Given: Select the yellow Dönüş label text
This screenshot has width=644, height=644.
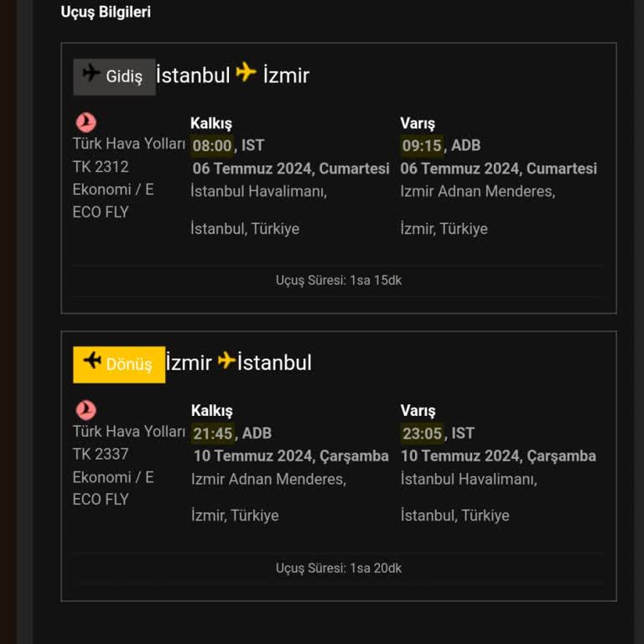Looking at the screenshot, I should 129,365.
